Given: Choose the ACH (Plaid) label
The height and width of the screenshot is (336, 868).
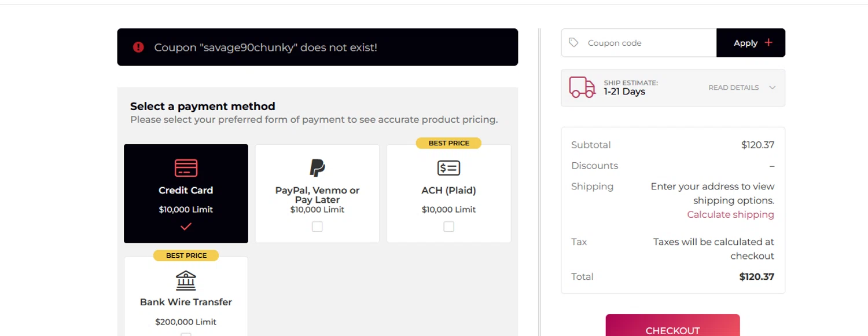Looking at the screenshot, I should tap(448, 190).
